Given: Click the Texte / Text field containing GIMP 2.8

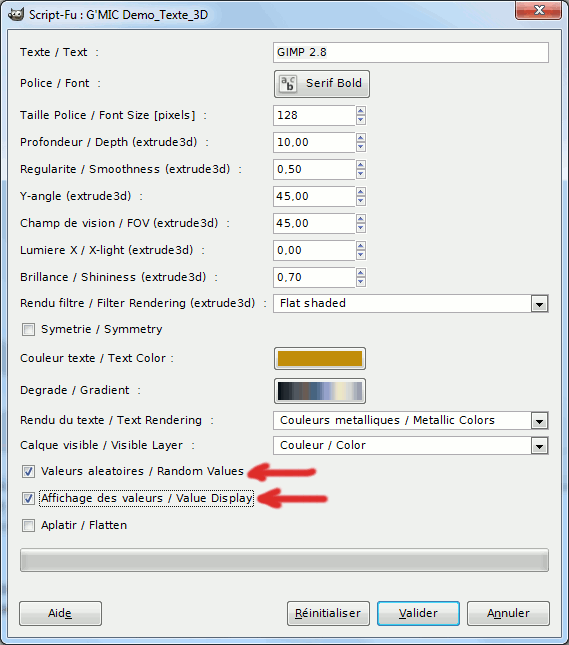Looking at the screenshot, I should click(411, 52).
